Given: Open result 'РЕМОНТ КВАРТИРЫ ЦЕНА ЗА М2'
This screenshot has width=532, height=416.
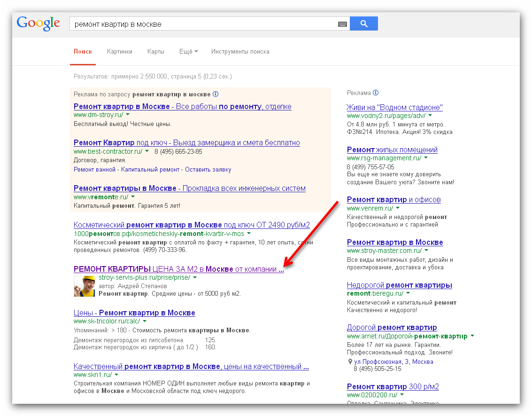Looking at the screenshot, I should (x=179, y=269).
